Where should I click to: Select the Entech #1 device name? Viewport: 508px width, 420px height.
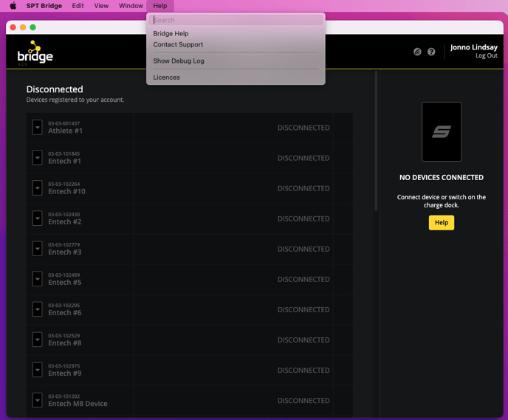[64, 161]
